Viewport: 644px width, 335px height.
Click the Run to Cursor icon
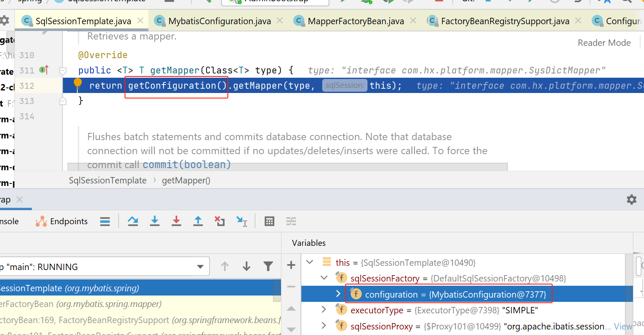(241, 221)
